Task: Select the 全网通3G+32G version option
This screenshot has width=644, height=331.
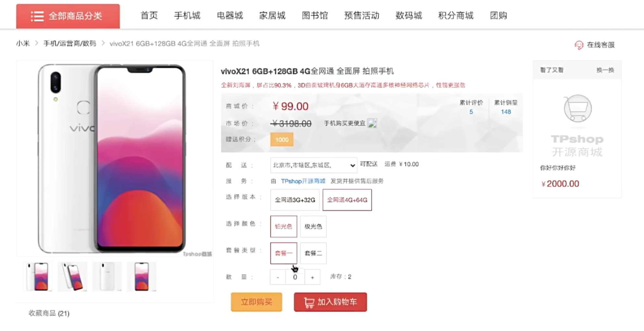Action: (295, 200)
